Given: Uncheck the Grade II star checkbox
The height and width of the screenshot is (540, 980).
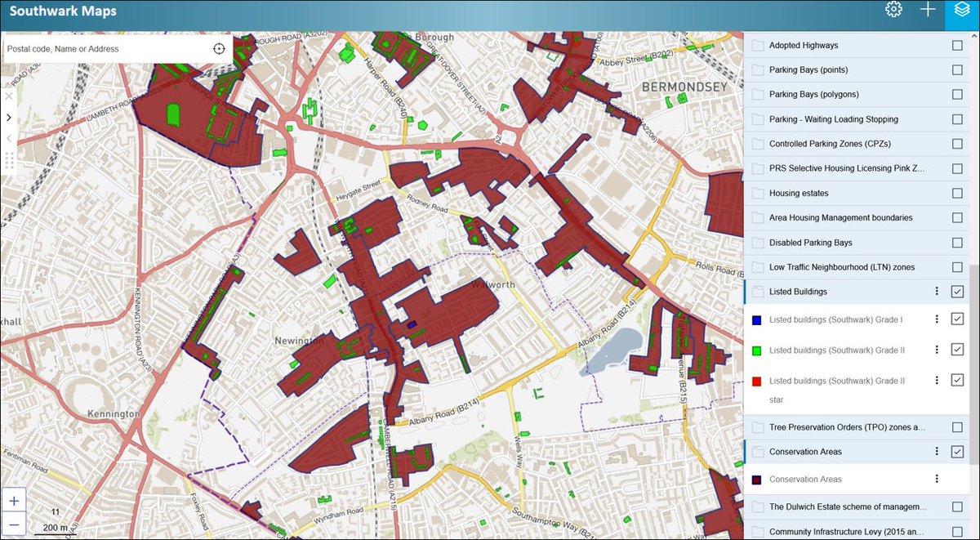Looking at the screenshot, I should click(x=957, y=381).
